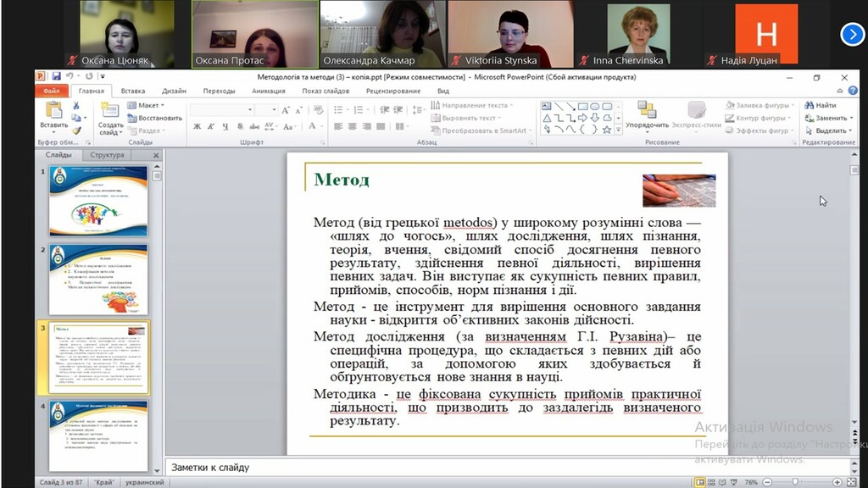Screen dimensions: 868x488
Task: Click the Cut scissors icon
Action: tap(76, 106)
